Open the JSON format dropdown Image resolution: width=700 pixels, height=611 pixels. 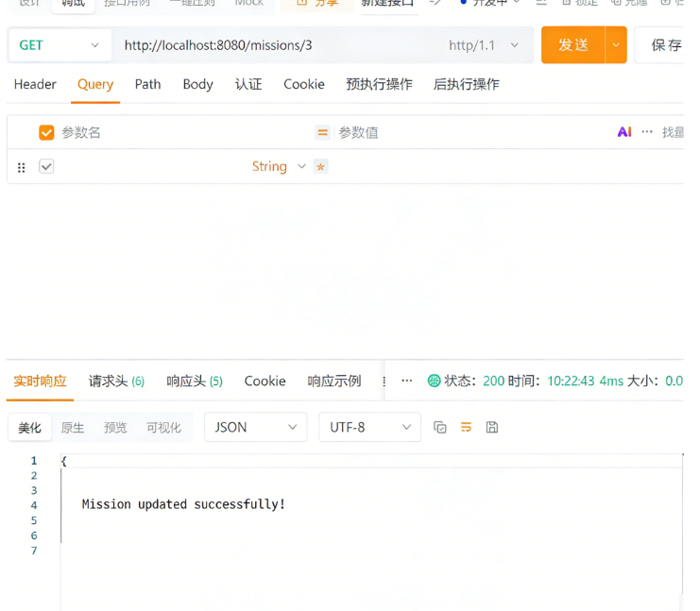pyautogui.click(x=255, y=427)
